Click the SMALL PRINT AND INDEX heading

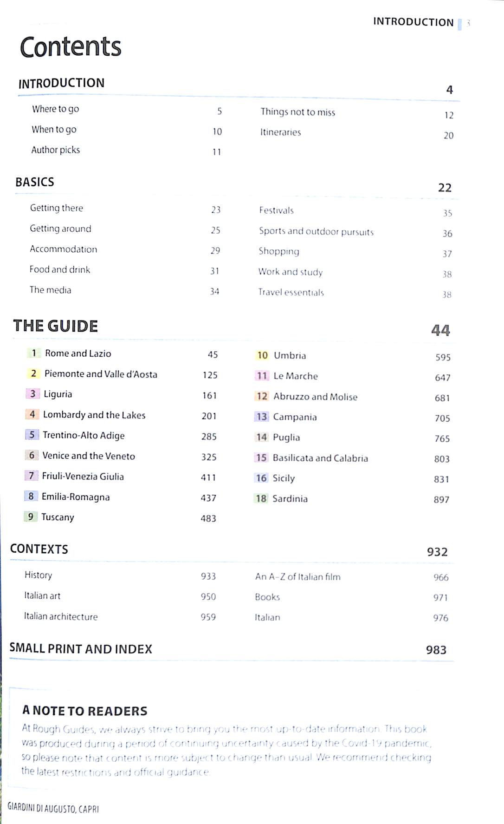click(x=81, y=649)
